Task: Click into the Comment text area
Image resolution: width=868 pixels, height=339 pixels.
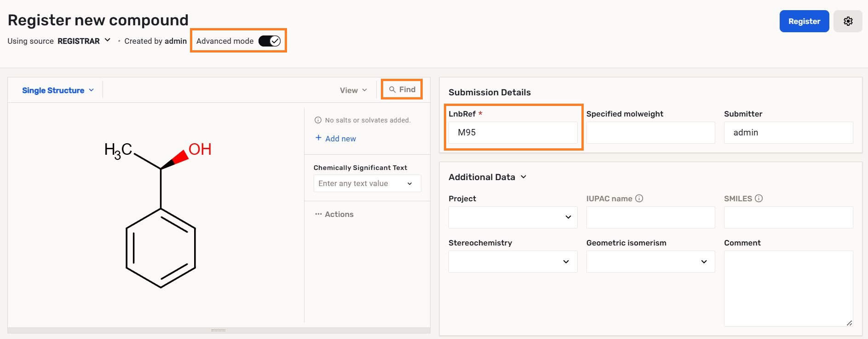Action: pos(788,288)
